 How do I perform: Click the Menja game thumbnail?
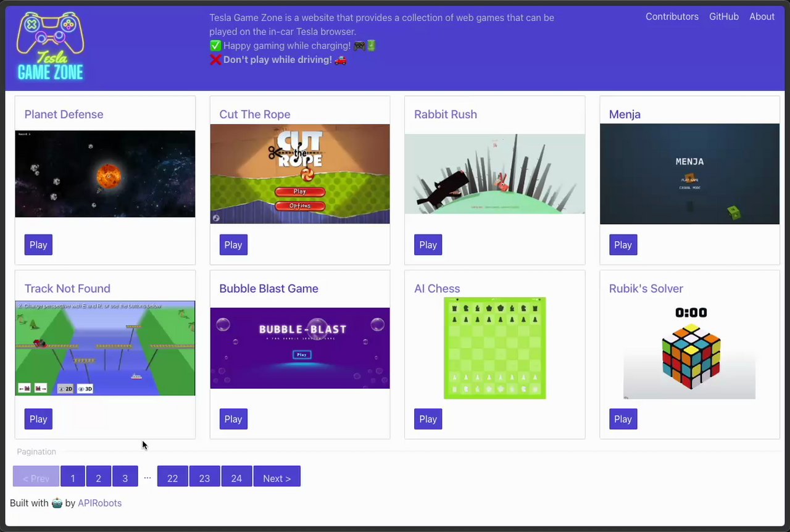pyautogui.click(x=689, y=174)
